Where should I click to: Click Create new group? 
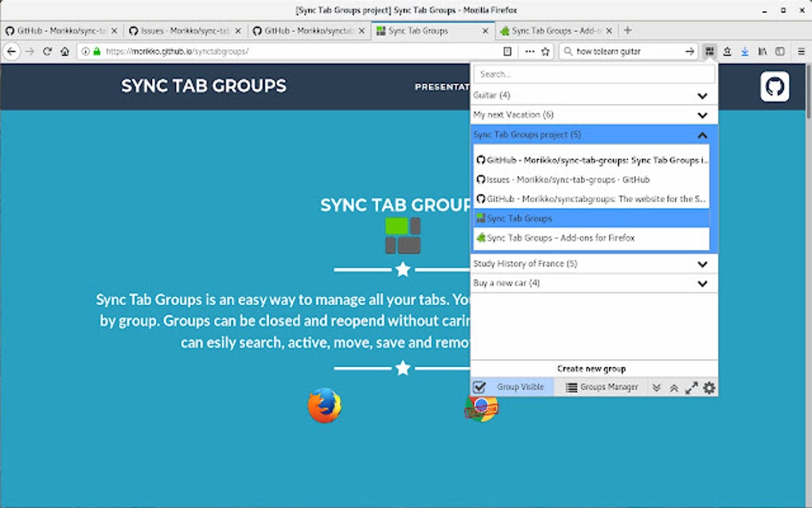pos(591,369)
